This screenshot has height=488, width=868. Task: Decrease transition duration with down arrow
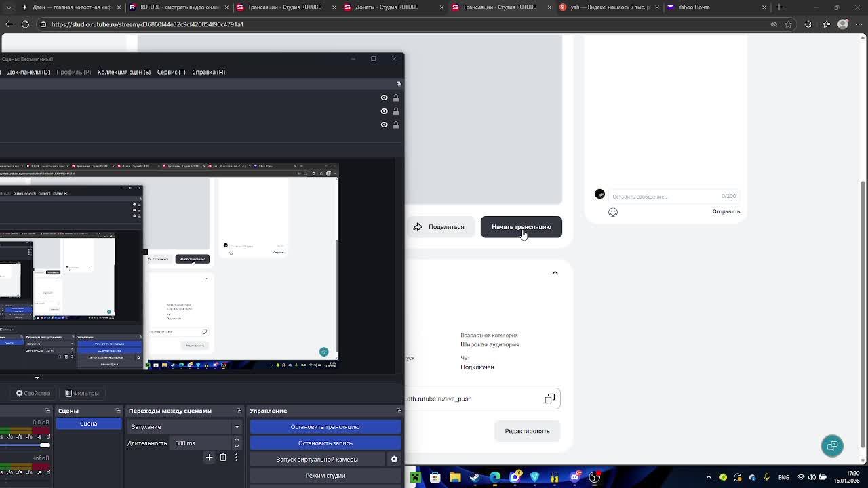tap(237, 446)
